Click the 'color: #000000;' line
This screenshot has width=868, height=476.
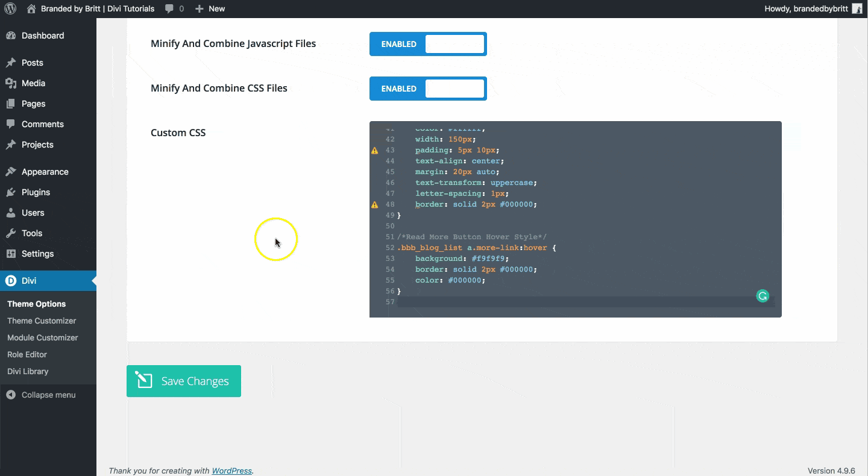point(450,280)
